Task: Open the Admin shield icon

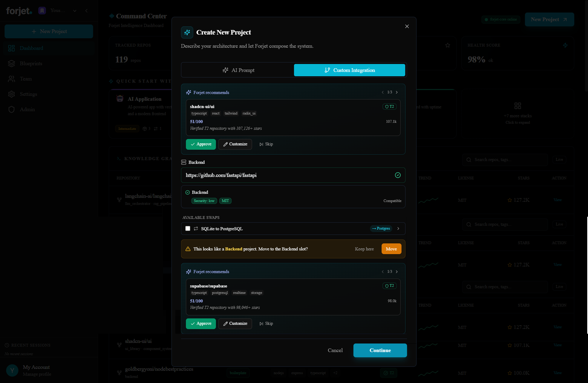Action: 11,109
